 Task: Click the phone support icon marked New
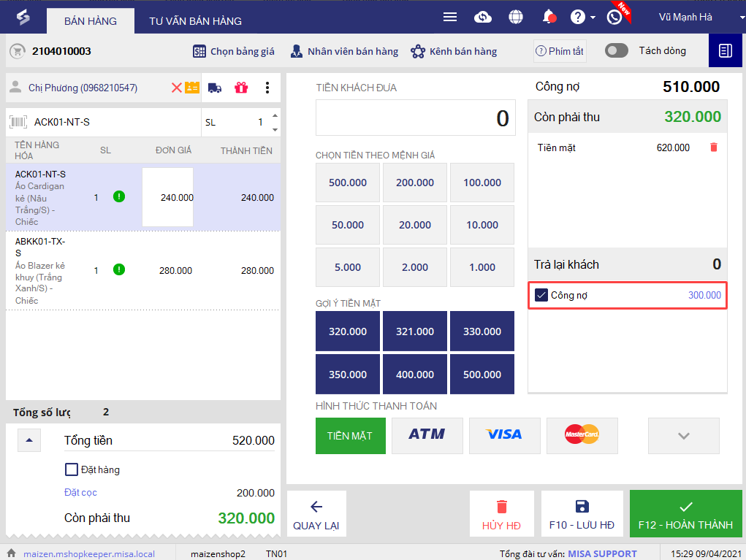pyautogui.click(x=614, y=17)
